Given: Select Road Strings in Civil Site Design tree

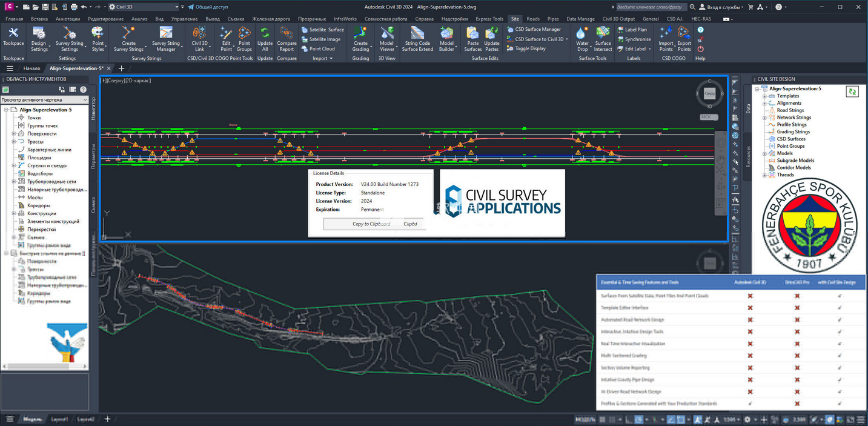Looking at the screenshot, I should pos(790,110).
